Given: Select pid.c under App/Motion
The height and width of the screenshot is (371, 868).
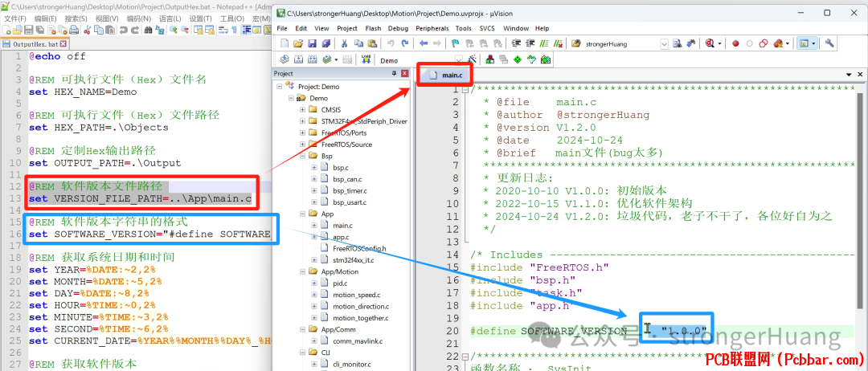Looking at the screenshot, I should (340, 283).
